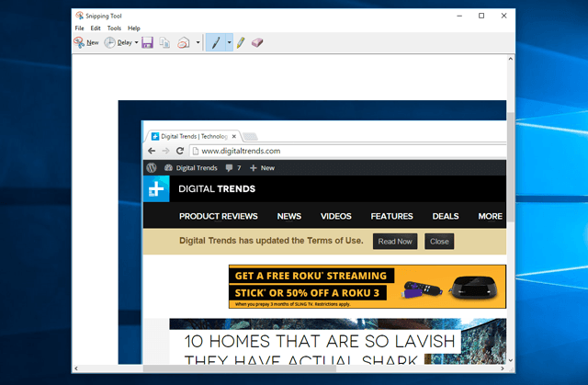Save the snip with floppy disk icon
This screenshot has width=588, height=385.
147,43
